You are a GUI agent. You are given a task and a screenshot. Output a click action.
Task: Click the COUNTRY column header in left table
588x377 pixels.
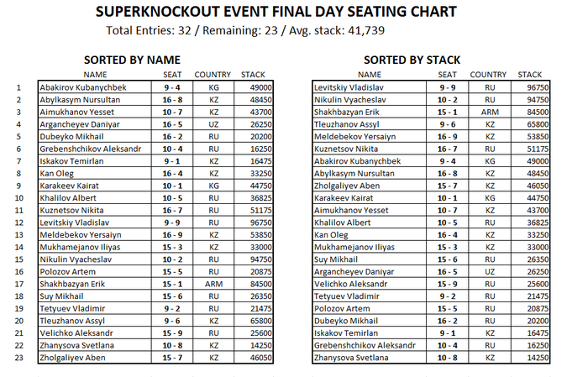tap(213, 75)
